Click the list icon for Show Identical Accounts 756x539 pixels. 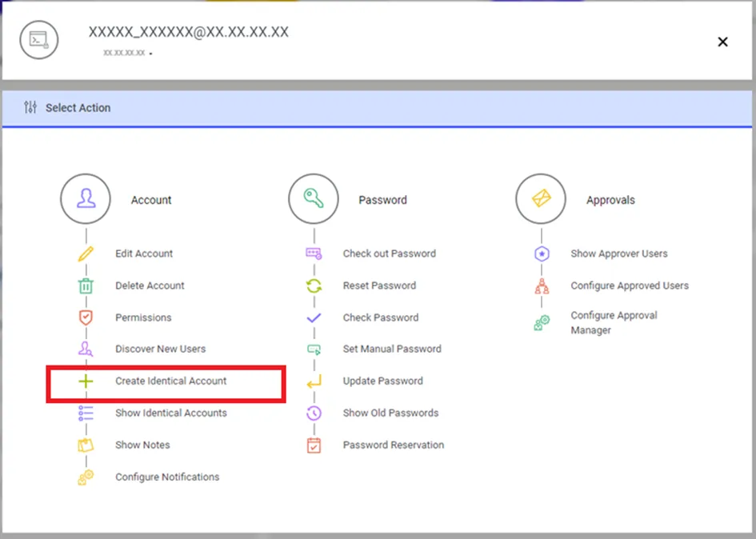[x=86, y=413]
